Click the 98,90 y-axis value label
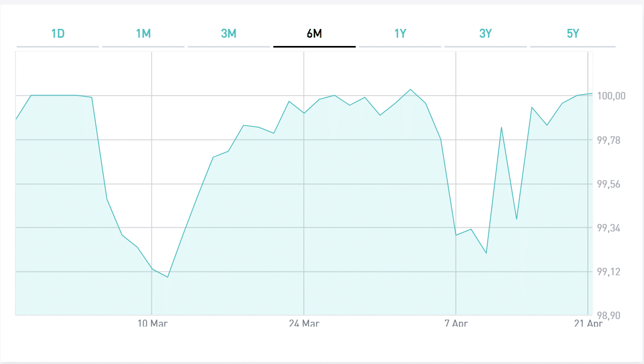644x364 pixels. click(609, 316)
